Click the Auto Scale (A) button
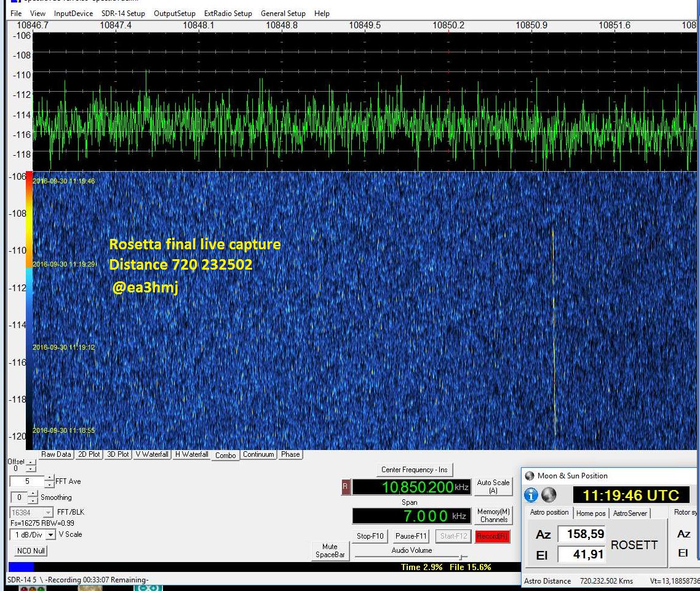The height and width of the screenshot is (591, 700). (493, 486)
